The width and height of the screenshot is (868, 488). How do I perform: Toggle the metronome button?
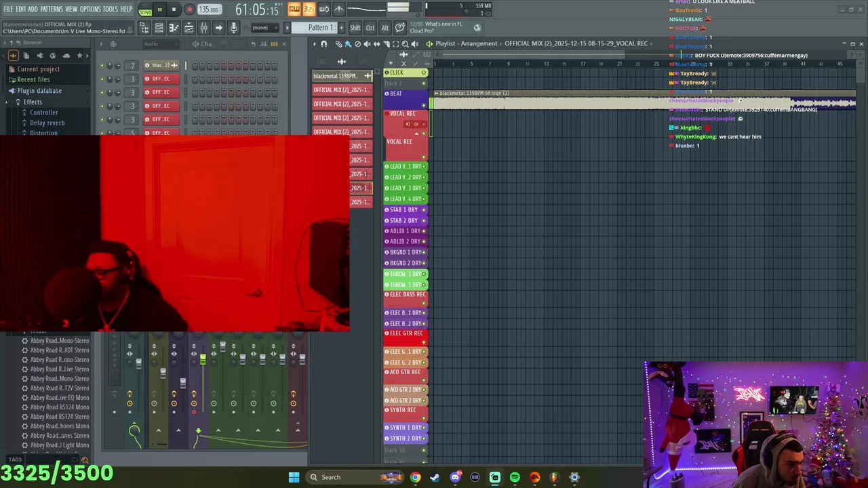(340, 9)
